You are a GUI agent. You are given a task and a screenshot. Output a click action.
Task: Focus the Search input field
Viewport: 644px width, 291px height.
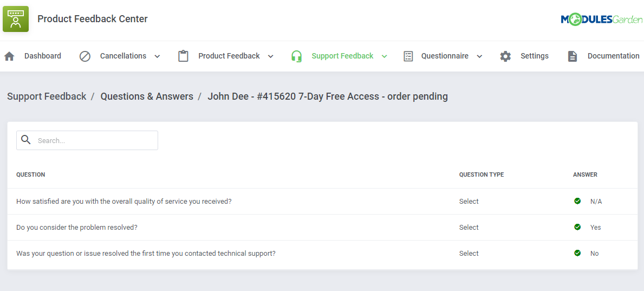87,140
